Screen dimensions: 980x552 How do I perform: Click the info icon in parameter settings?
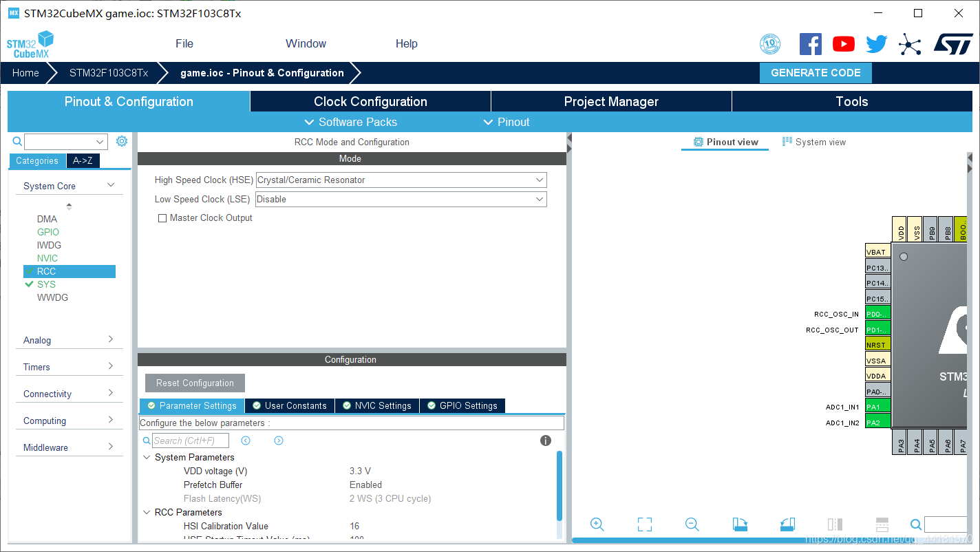coord(546,440)
